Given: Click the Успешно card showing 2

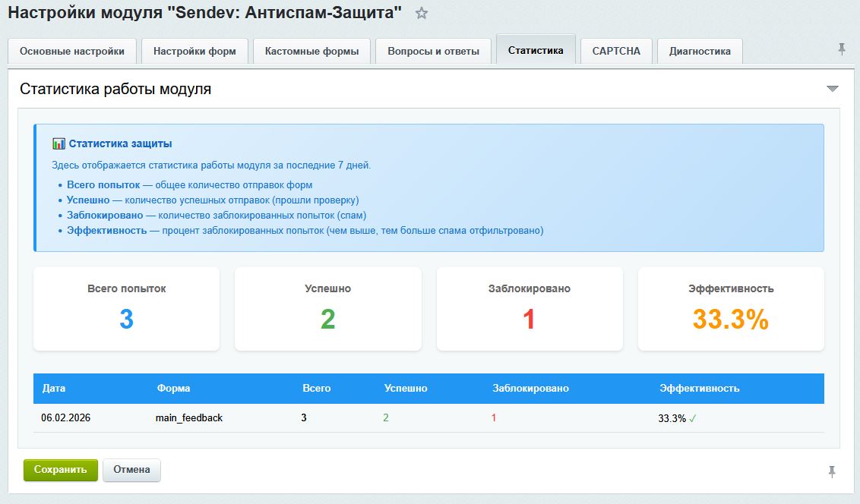Looking at the screenshot, I should click(x=327, y=308).
